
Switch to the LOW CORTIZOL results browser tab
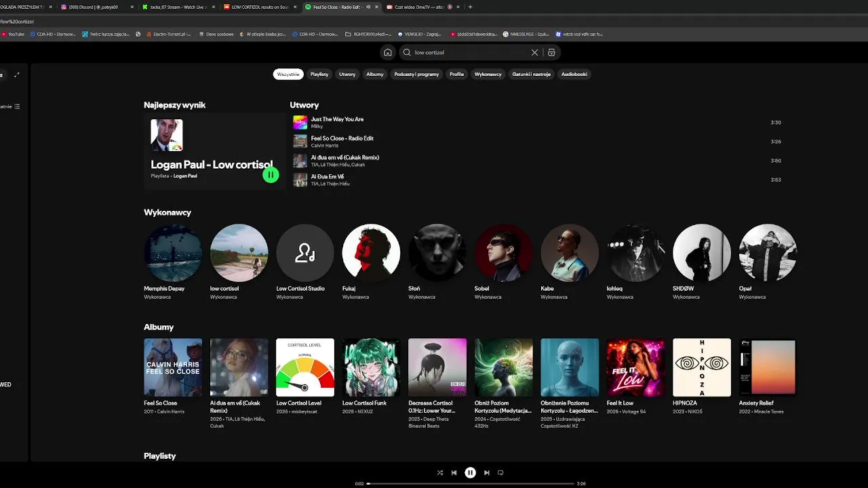pyautogui.click(x=260, y=7)
